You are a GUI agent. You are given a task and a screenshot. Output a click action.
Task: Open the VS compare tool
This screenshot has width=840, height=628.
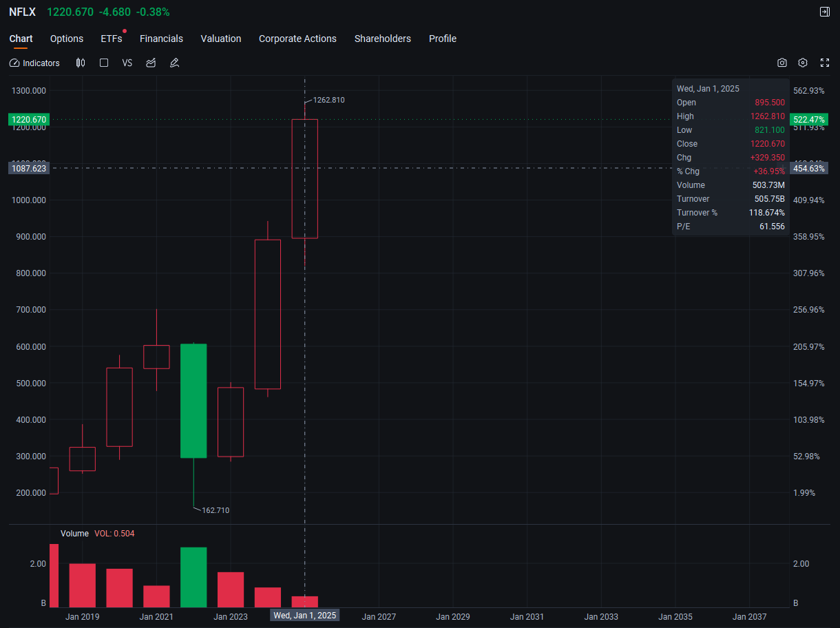point(127,63)
